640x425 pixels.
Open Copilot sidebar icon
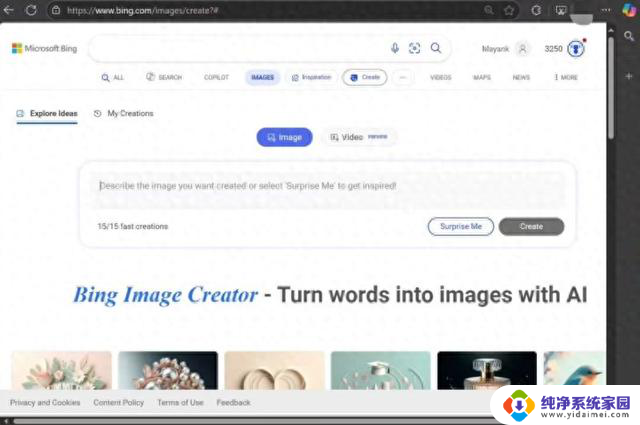(629, 10)
